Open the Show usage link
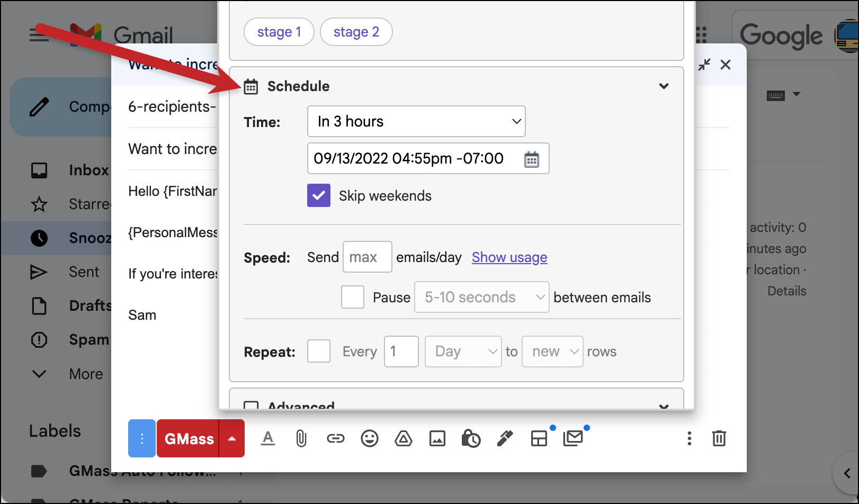The image size is (859, 504). pyautogui.click(x=509, y=257)
